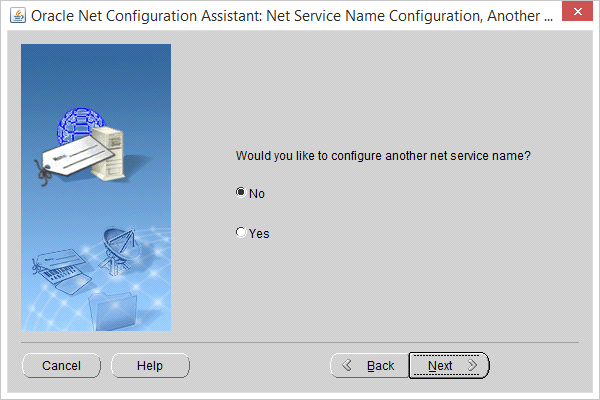600x400 pixels.
Task: Click the configure another net service question
Action: (x=383, y=156)
